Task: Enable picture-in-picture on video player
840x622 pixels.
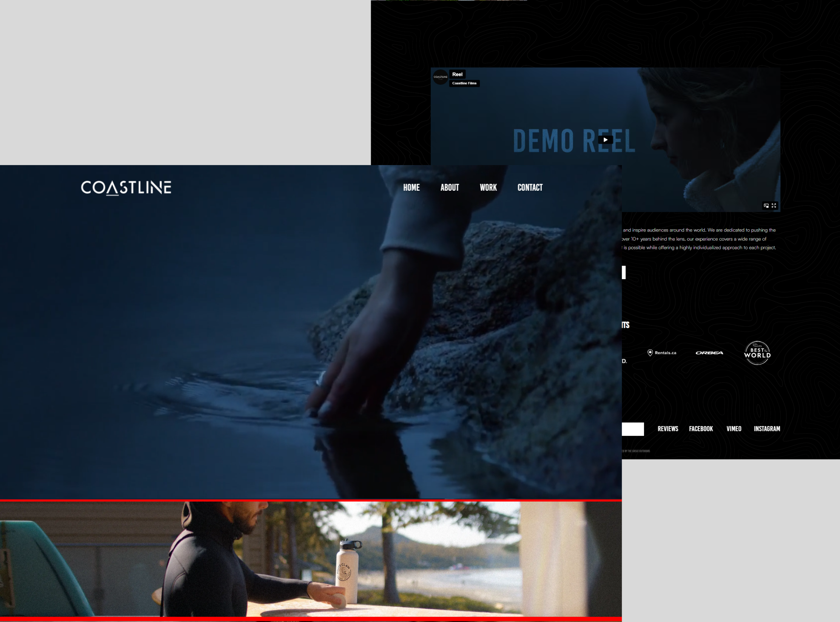Action: click(766, 205)
